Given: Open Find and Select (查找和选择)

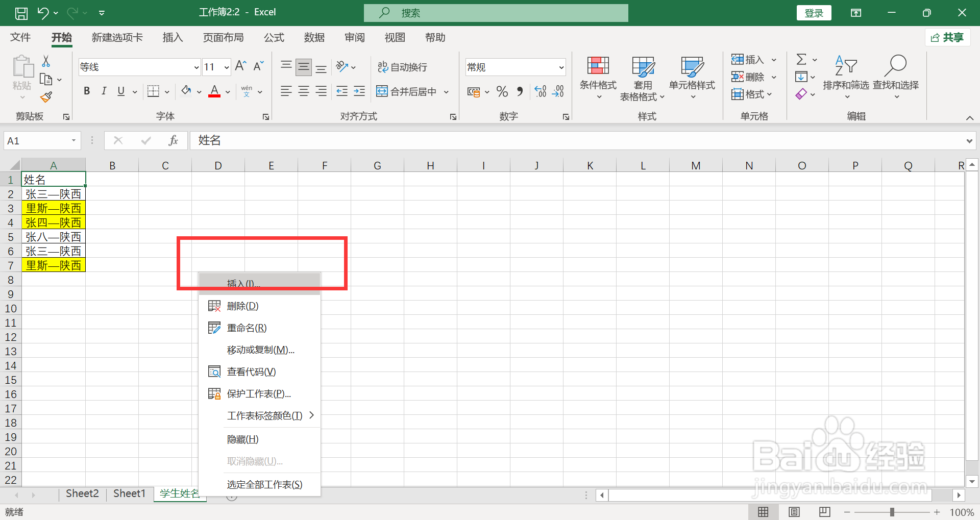Looking at the screenshot, I should coord(896,78).
